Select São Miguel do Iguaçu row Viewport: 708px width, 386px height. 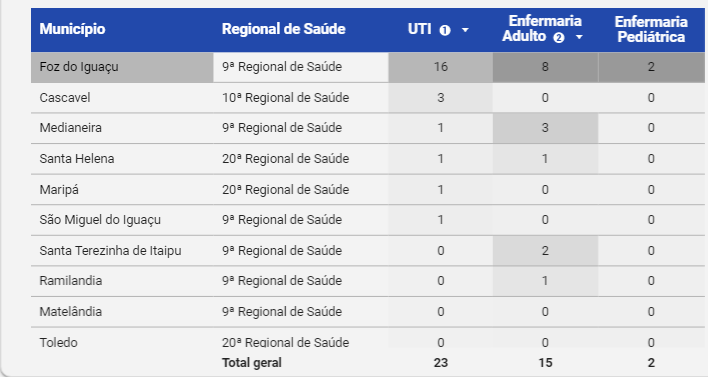pos(368,220)
